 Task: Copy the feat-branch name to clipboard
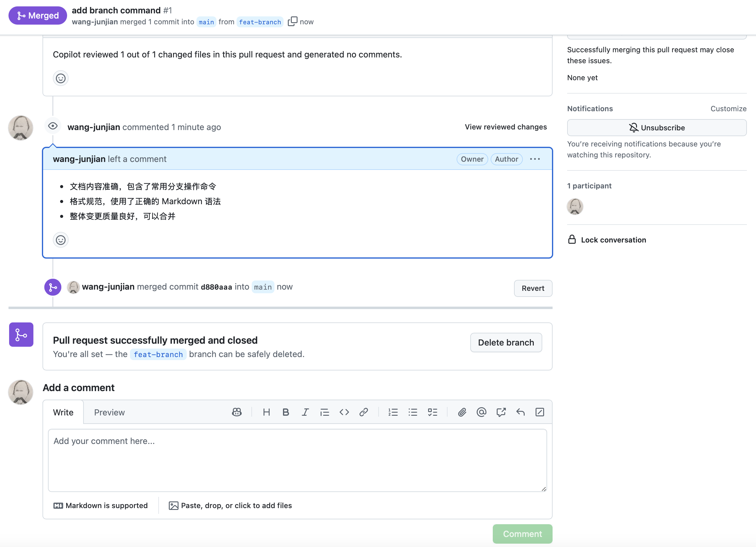coord(292,21)
